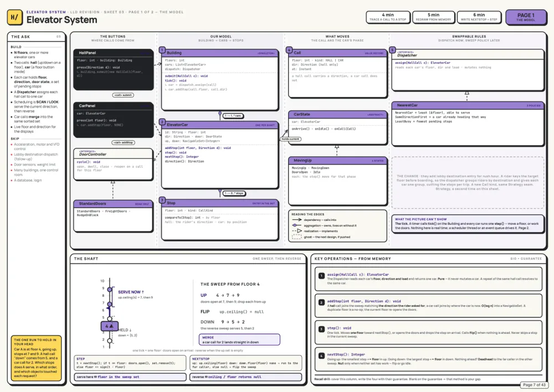Click 'READING THE EDGES' legend heading
Screen dimensions: 554x392
[x=307, y=214]
